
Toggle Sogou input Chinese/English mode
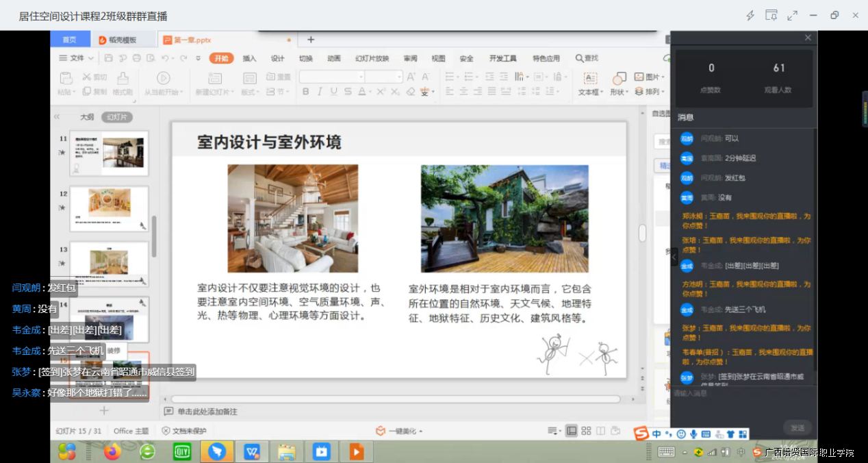point(656,434)
